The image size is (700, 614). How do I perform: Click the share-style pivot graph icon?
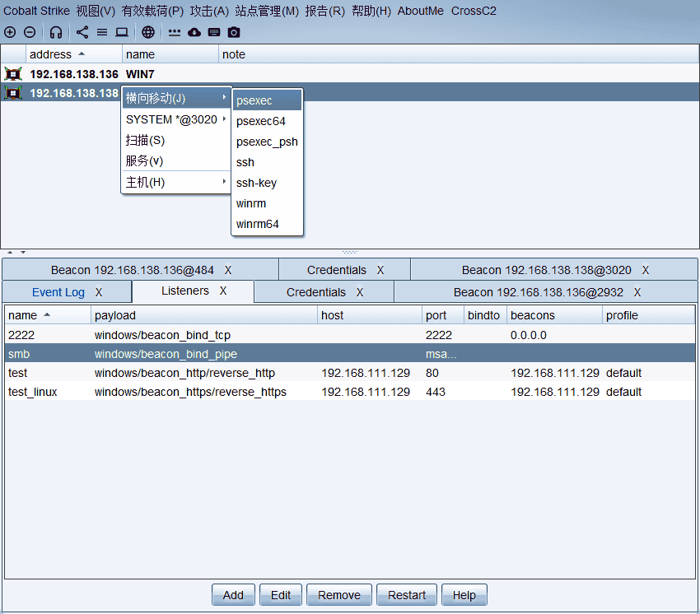click(82, 32)
